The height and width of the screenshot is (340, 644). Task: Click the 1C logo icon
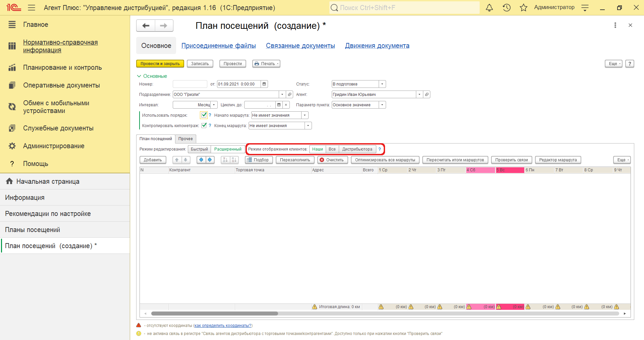(x=14, y=7)
